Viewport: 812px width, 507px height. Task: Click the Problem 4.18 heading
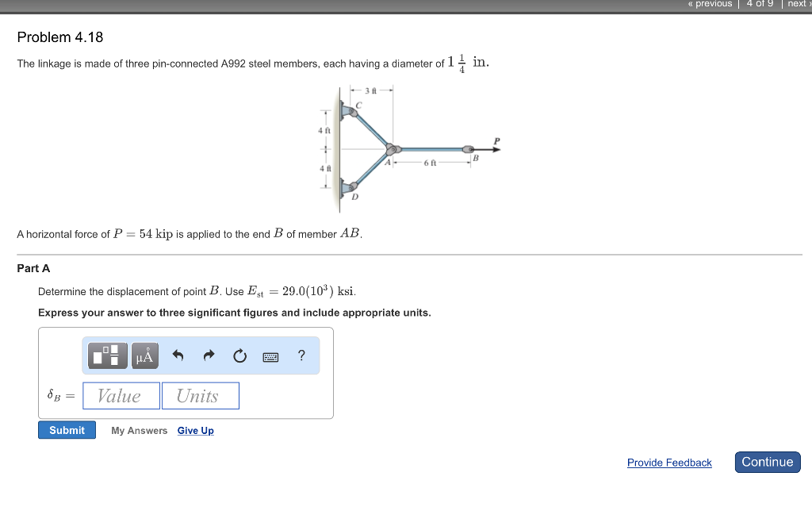click(x=60, y=37)
